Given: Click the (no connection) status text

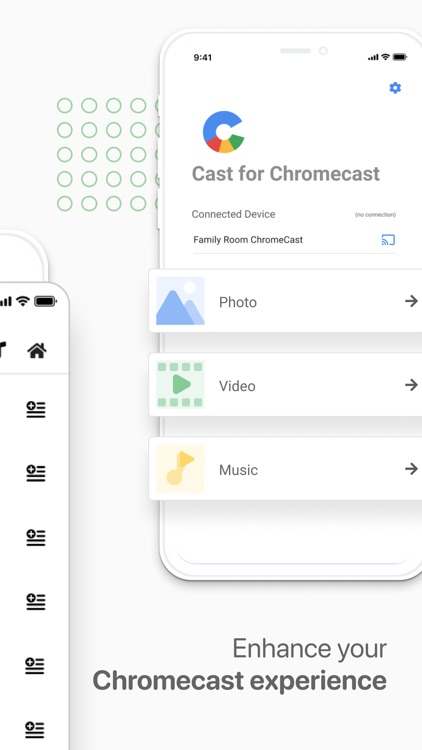Looking at the screenshot, I should pos(375,215).
